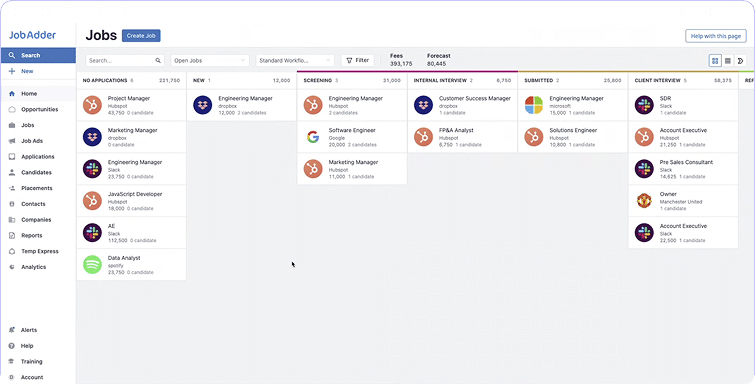Viewport: 755px width, 384px height.
Task: Open the FP&A Analyst card
Action: pos(463,137)
